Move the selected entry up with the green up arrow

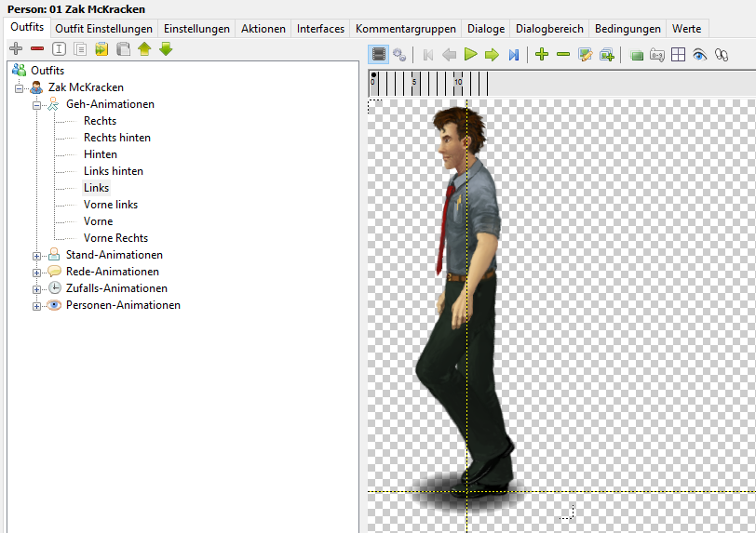coord(144,48)
